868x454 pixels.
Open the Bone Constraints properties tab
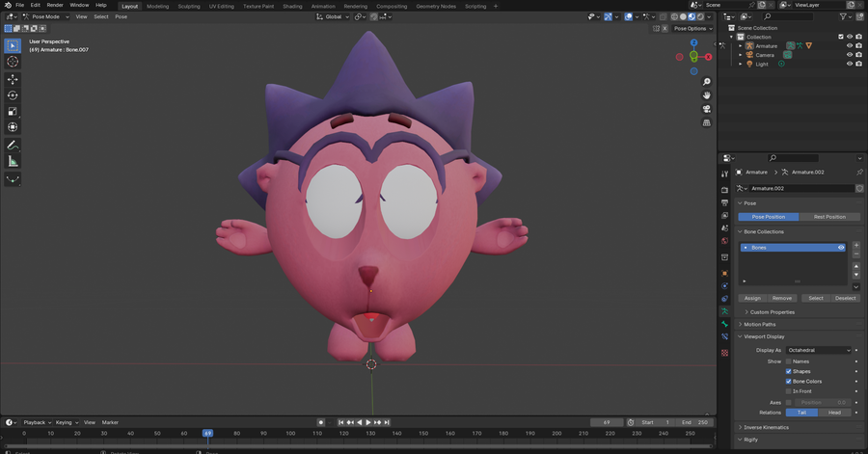coord(724,336)
